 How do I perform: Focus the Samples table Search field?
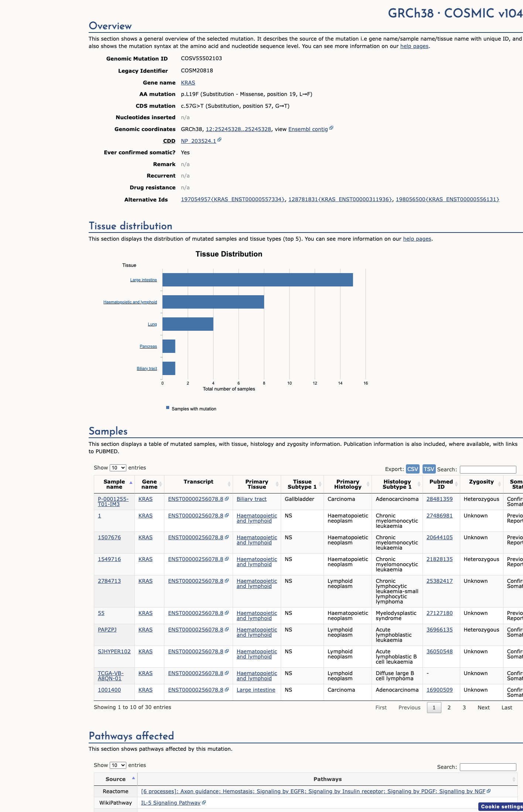[488, 469]
